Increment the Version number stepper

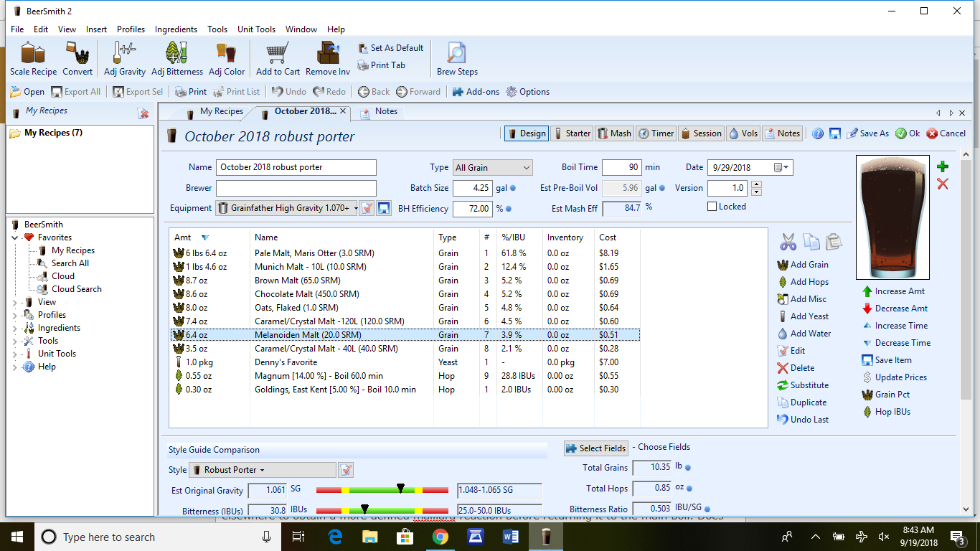[755, 184]
